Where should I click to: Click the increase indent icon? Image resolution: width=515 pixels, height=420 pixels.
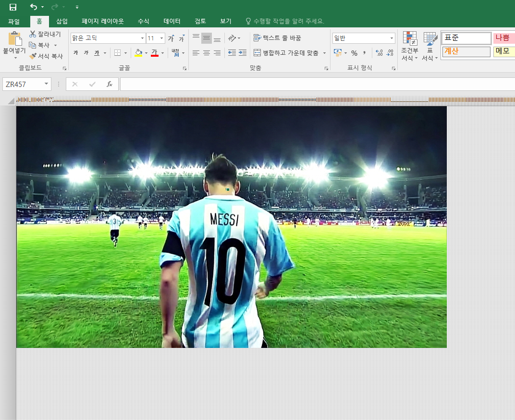243,53
